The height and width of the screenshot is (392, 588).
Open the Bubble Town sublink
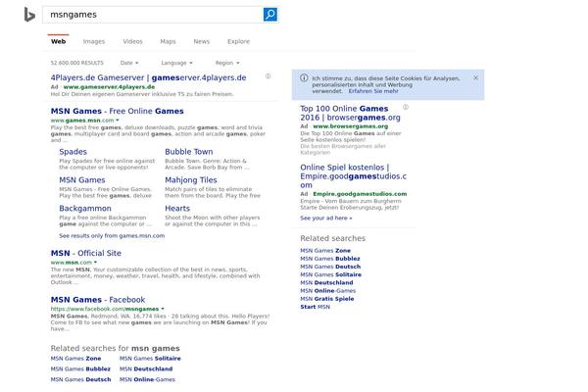coord(188,152)
